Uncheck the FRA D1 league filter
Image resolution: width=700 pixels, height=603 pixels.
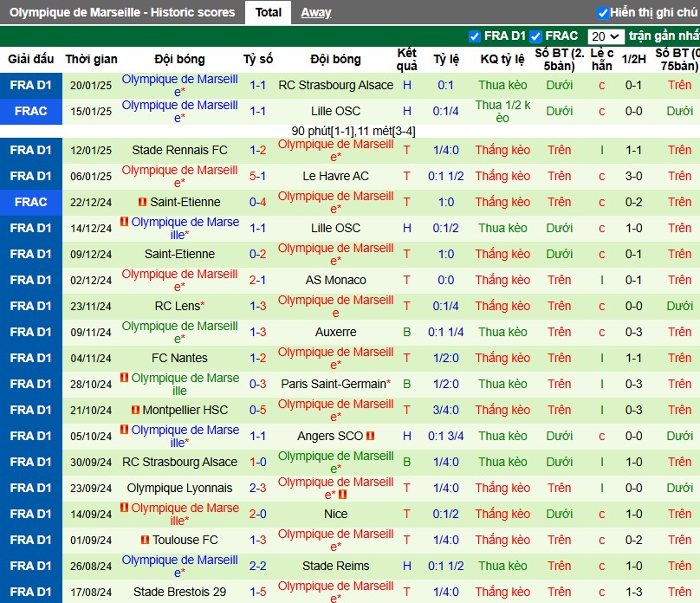point(474,36)
